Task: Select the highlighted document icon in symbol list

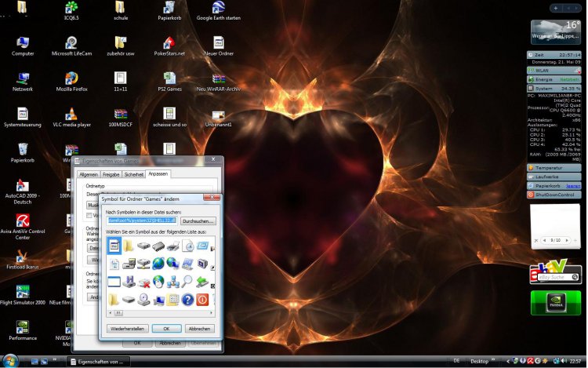Action: pos(114,246)
